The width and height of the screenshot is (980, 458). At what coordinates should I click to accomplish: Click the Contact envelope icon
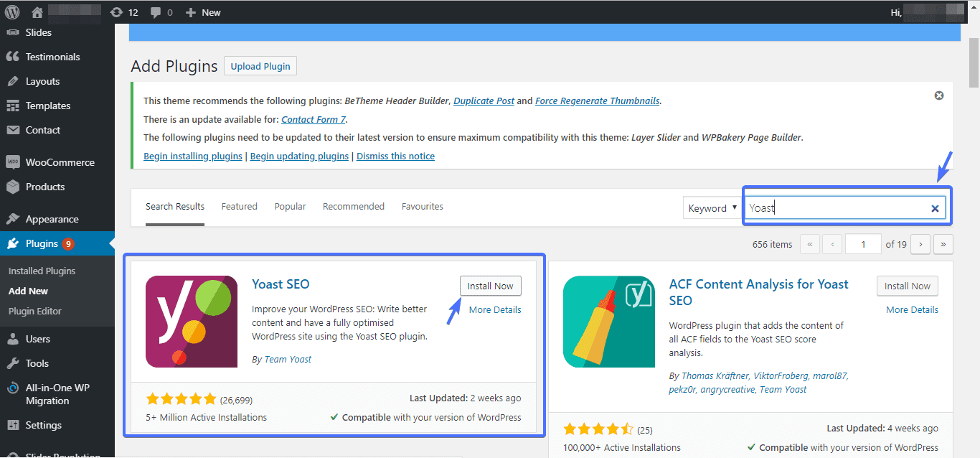(13, 130)
